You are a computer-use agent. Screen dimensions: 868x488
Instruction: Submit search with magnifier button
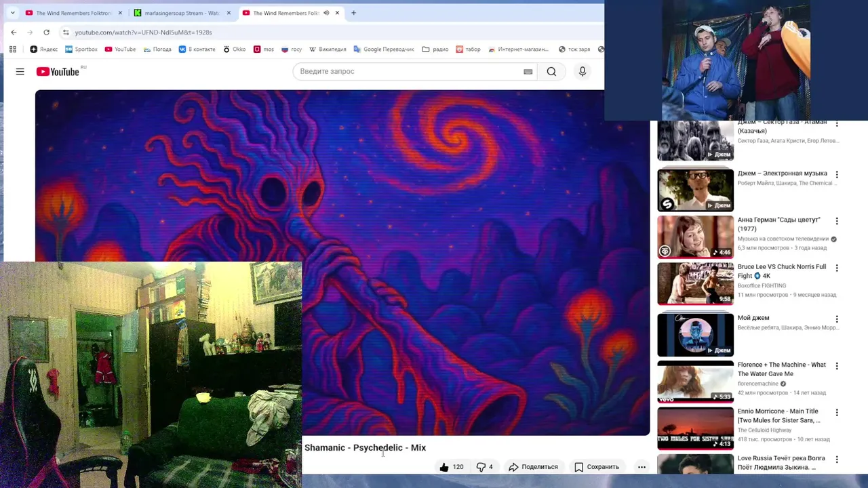click(552, 72)
